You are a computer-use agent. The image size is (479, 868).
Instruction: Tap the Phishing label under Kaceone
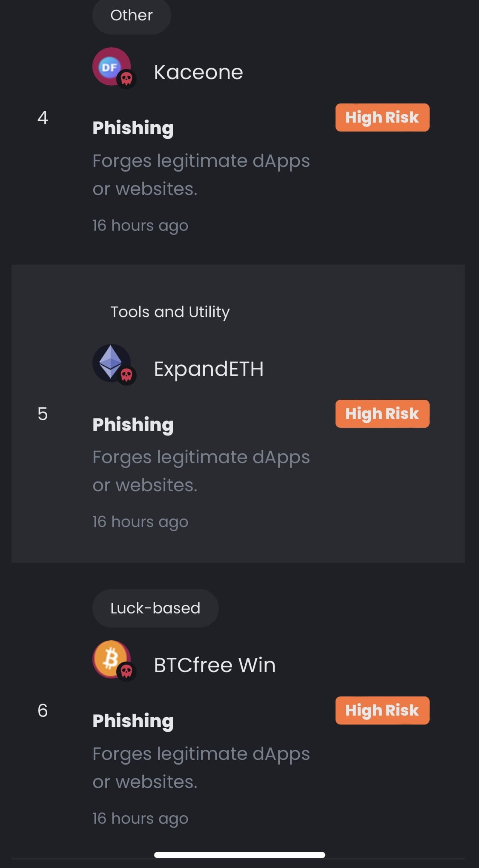pyautogui.click(x=133, y=128)
